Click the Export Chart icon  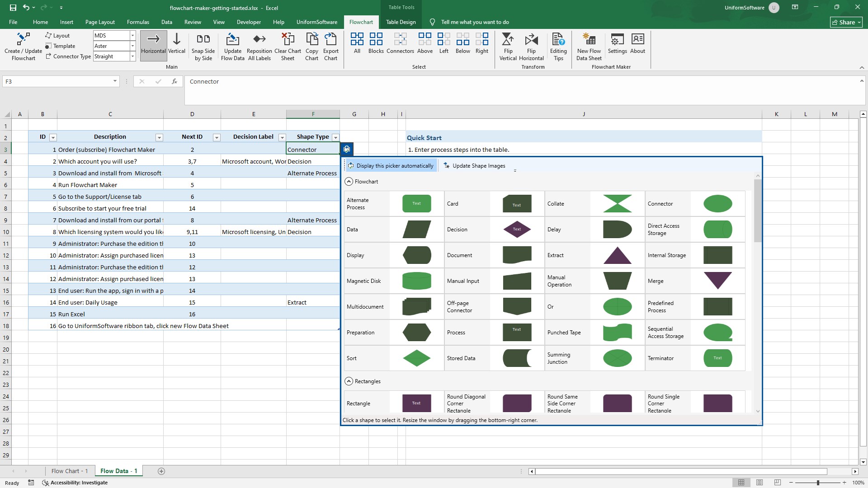tap(330, 40)
